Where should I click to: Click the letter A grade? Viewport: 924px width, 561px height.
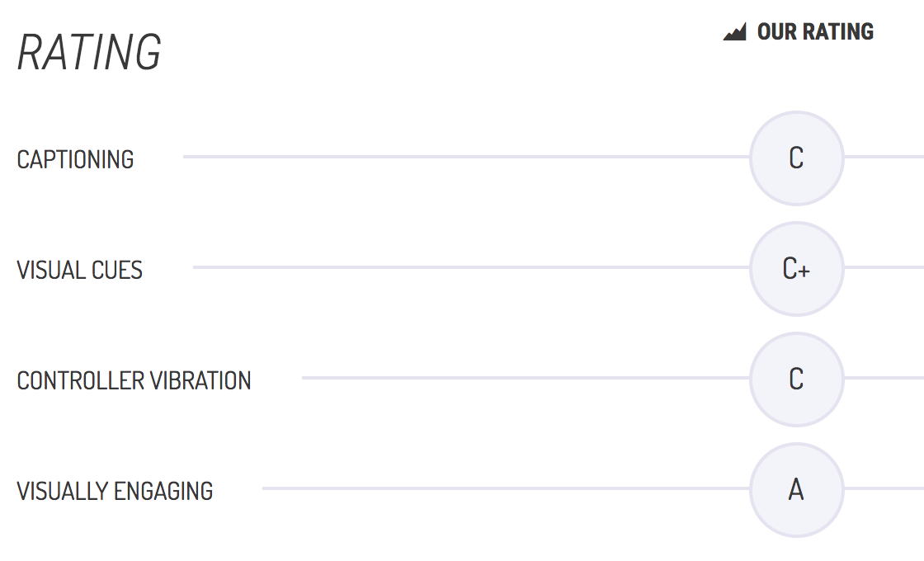796,489
